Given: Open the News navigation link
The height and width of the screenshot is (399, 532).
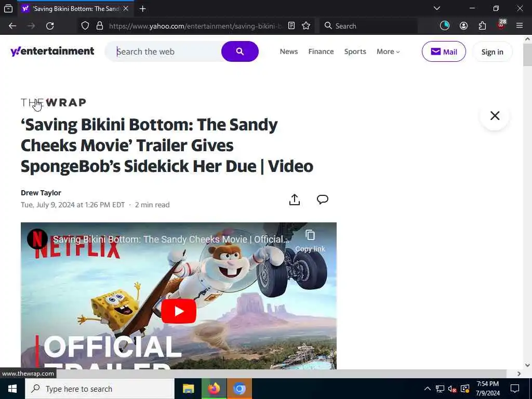Looking at the screenshot, I should (x=289, y=51).
